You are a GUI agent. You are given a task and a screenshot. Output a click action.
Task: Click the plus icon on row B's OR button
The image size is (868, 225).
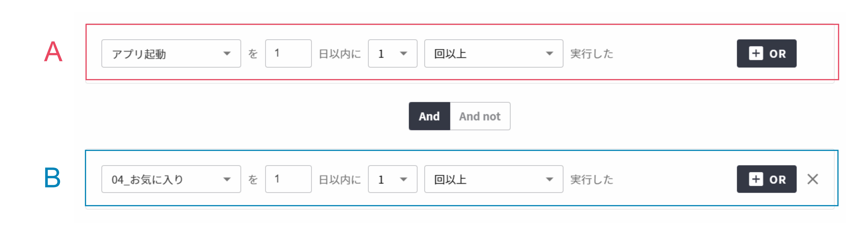(756, 179)
